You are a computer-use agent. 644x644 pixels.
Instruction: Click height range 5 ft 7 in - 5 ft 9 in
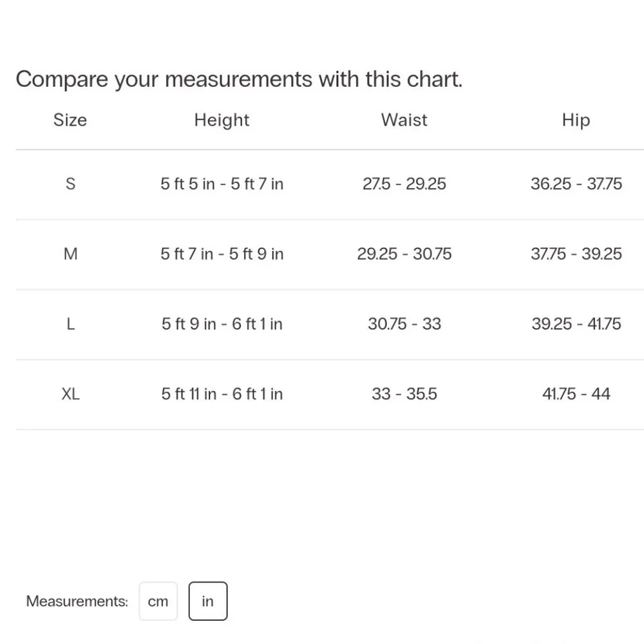pos(222,254)
